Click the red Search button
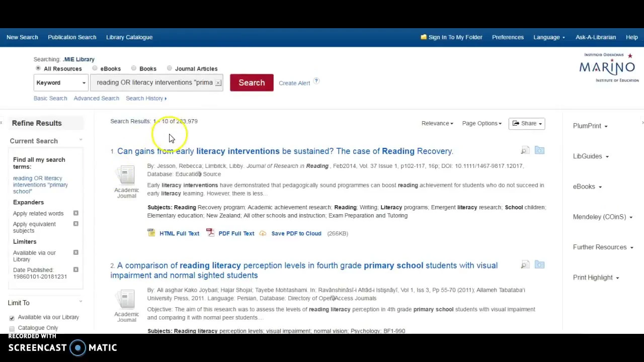The width and height of the screenshot is (644, 362). (x=252, y=82)
